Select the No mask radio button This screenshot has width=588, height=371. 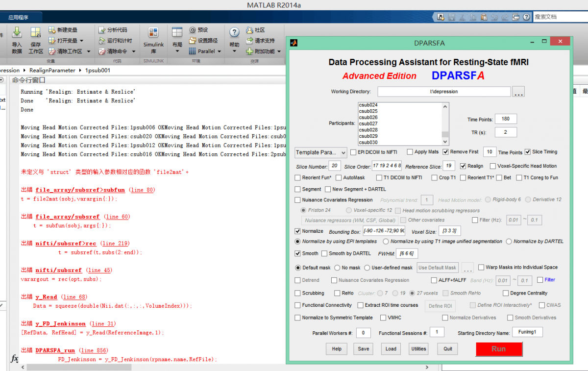pyautogui.click(x=337, y=268)
